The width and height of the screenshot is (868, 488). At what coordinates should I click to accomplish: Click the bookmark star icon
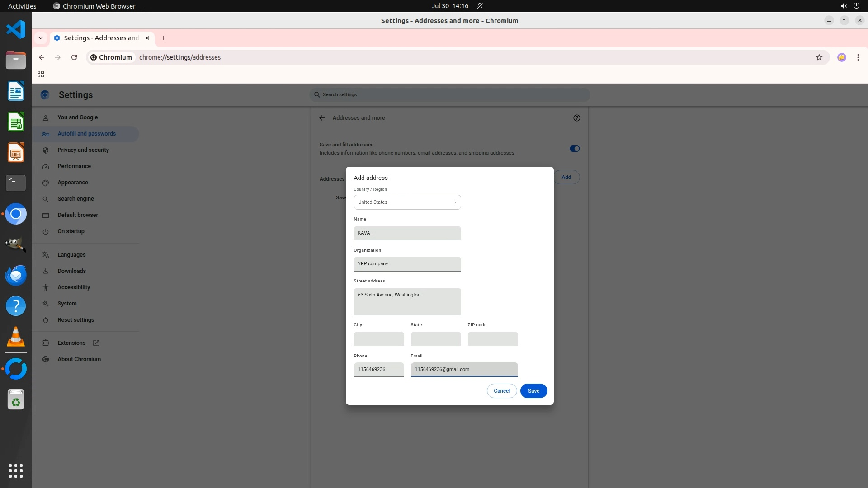click(x=819, y=57)
